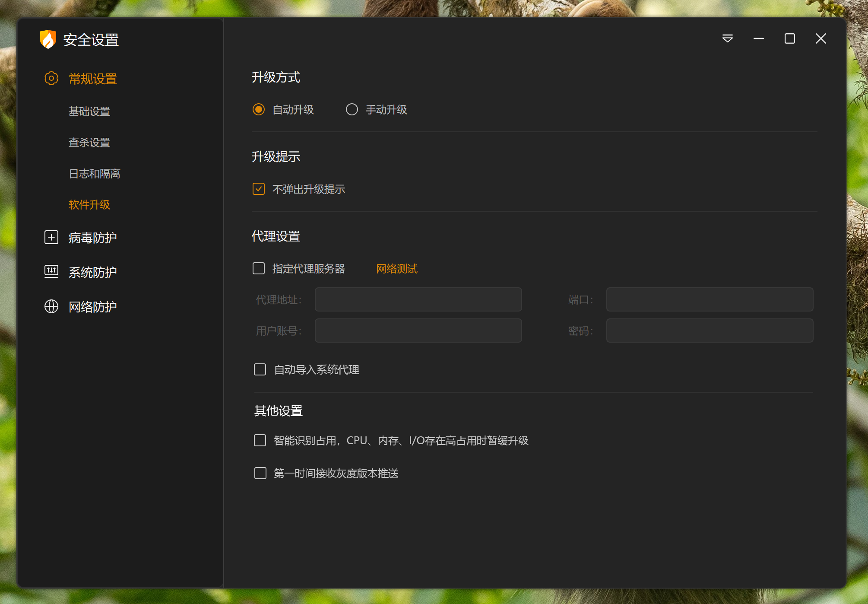The height and width of the screenshot is (604, 868).
Task: Switch to 日志和隔离 settings page
Action: click(x=95, y=174)
